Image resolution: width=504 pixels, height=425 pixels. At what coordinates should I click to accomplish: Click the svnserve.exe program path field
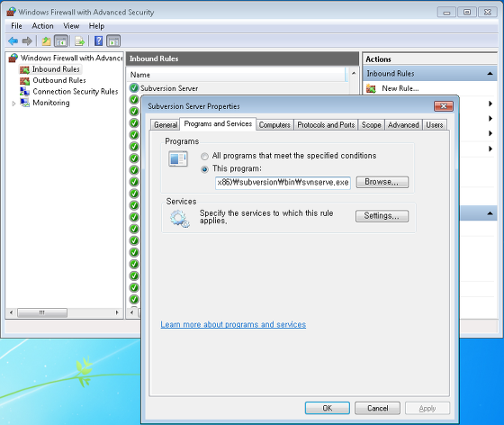tap(283, 183)
